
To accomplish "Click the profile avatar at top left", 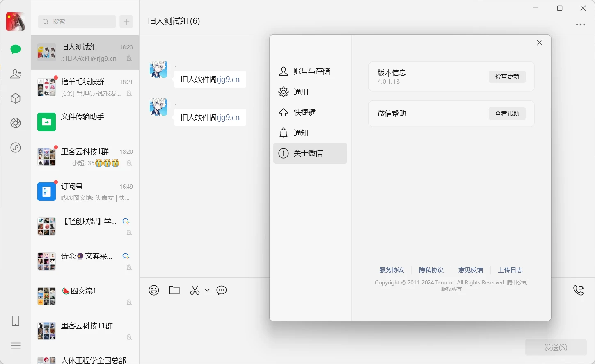I will click(x=16, y=21).
